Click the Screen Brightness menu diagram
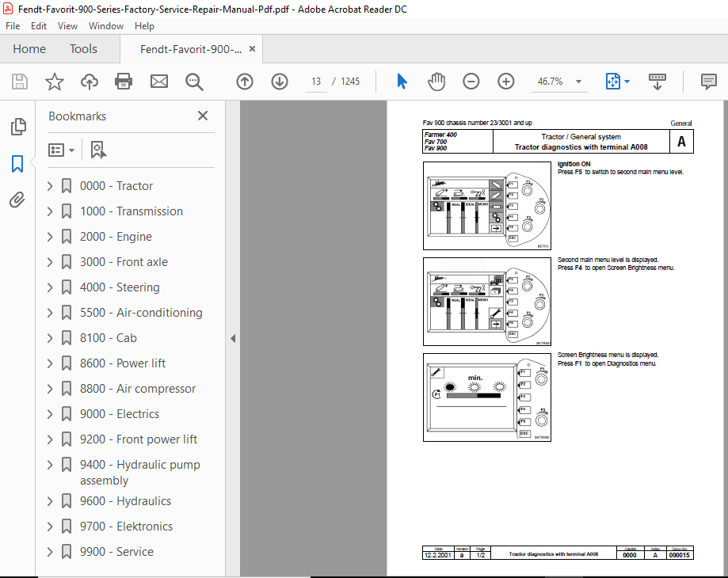The width and height of the screenshot is (728, 578). 487,397
